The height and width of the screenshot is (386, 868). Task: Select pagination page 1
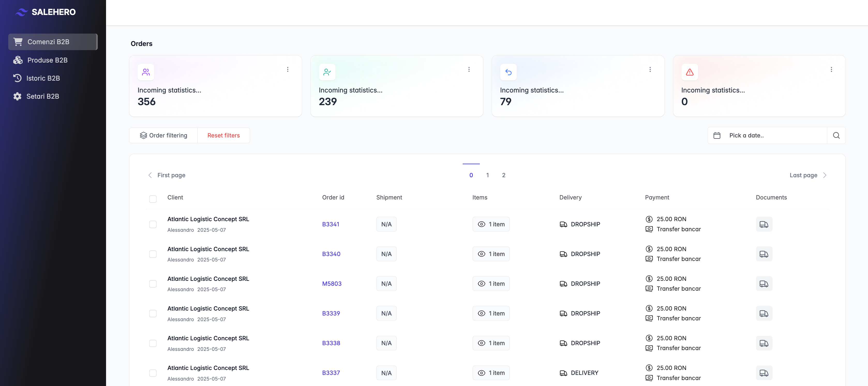click(487, 175)
